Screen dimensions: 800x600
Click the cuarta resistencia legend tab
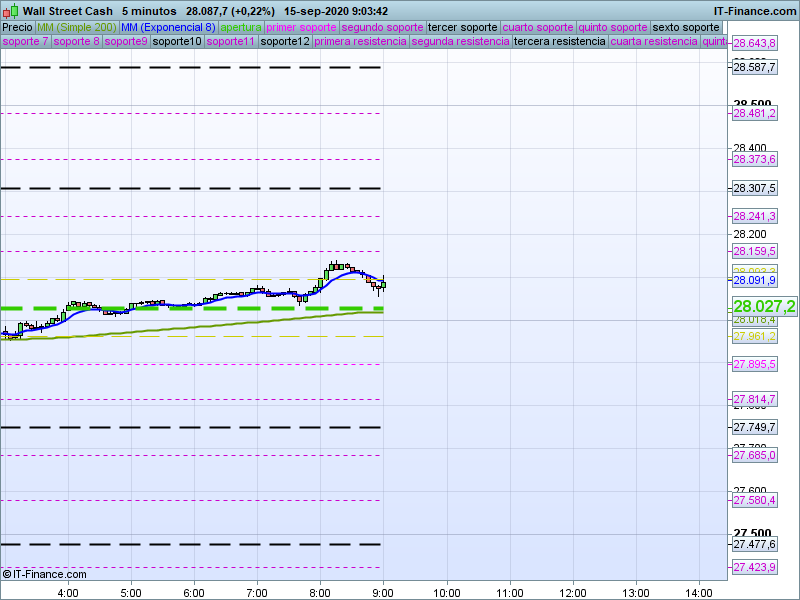pos(654,42)
